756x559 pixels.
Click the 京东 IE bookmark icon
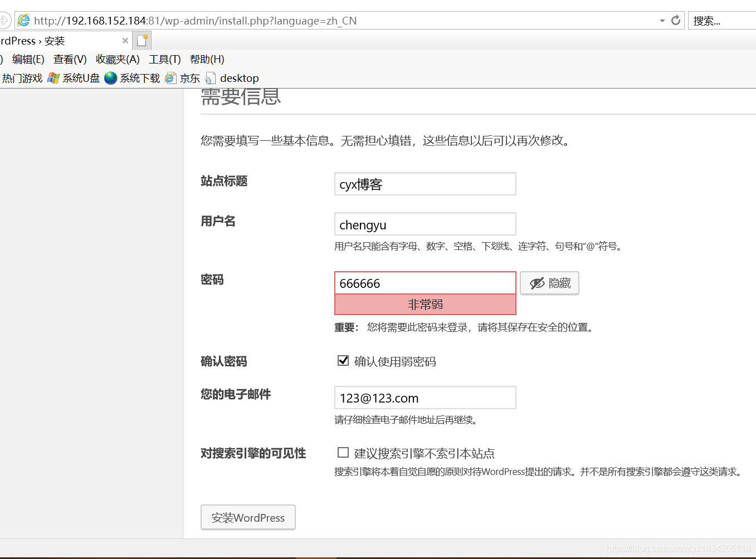pyautogui.click(x=170, y=78)
